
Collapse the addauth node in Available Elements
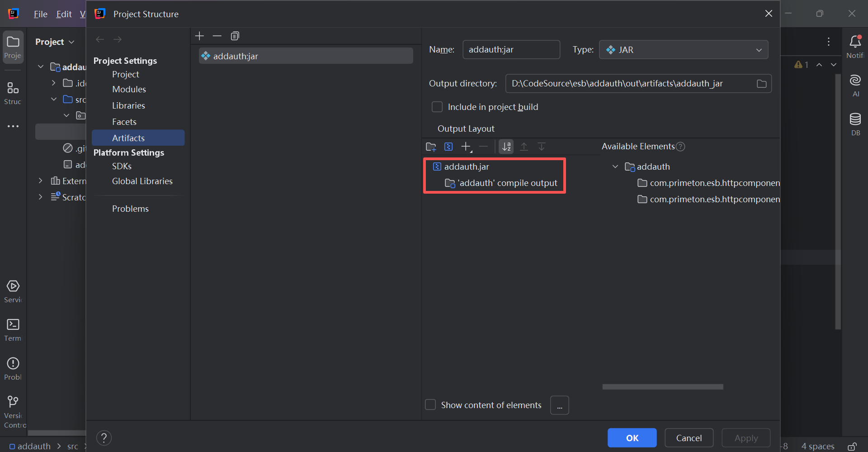coord(615,167)
